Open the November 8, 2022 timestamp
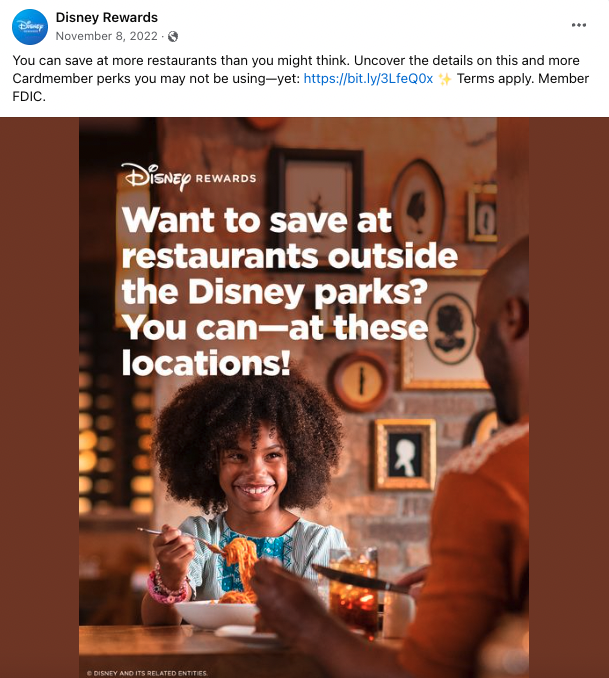609x678 pixels. point(106,36)
